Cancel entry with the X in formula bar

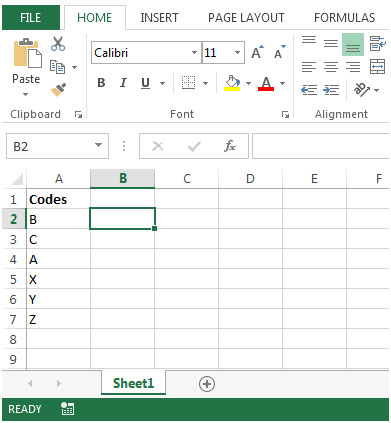click(x=158, y=146)
